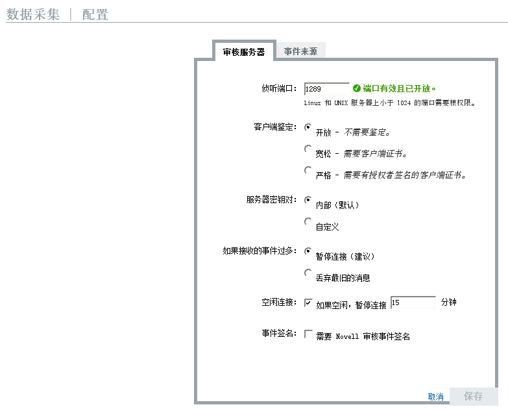
Task: Select 宽松 - 需要客户端证书 radio button
Action: coord(308,149)
